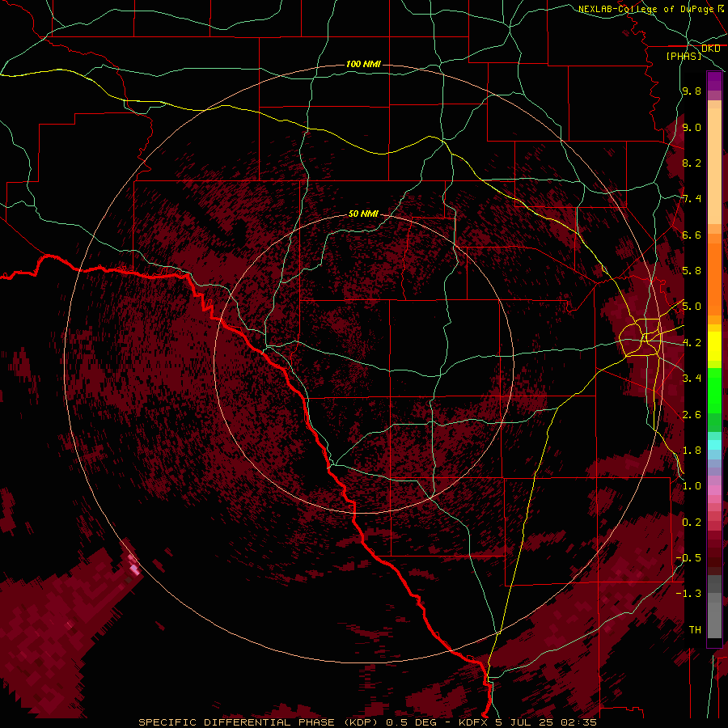Click the 100 NMI range ring label

click(363, 64)
